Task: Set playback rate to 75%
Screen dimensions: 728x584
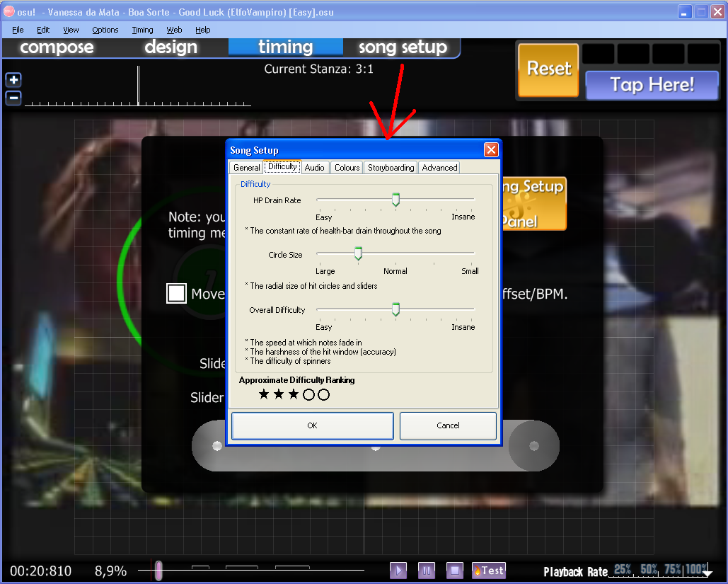Action: click(x=673, y=569)
